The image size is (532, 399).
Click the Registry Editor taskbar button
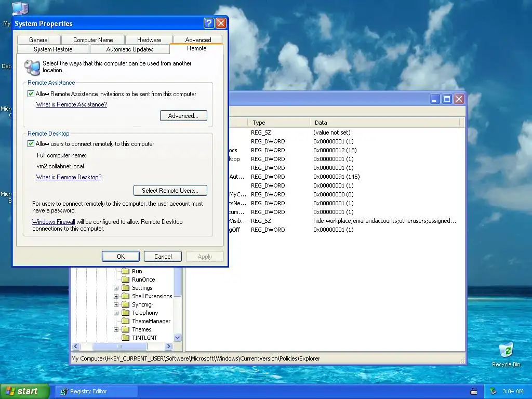(96, 391)
